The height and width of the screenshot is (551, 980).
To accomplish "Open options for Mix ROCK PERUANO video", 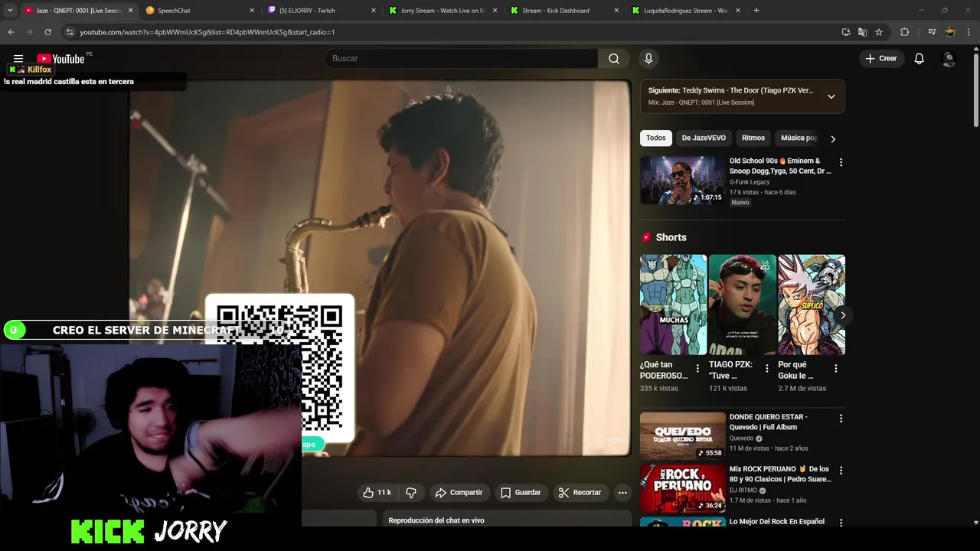I will coord(841,471).
